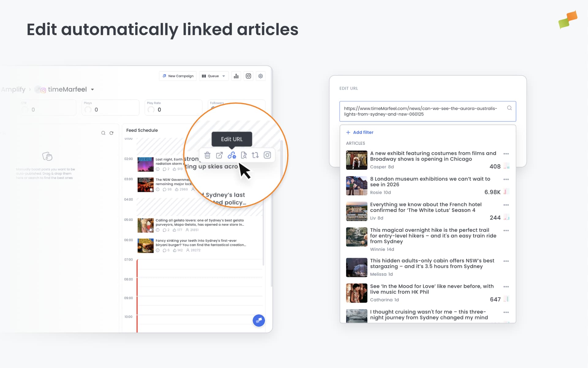Viewport: 588px width, 368px height.
Task: Open the three-dot menu for Rosie's London article
Action: click(506, 179)
